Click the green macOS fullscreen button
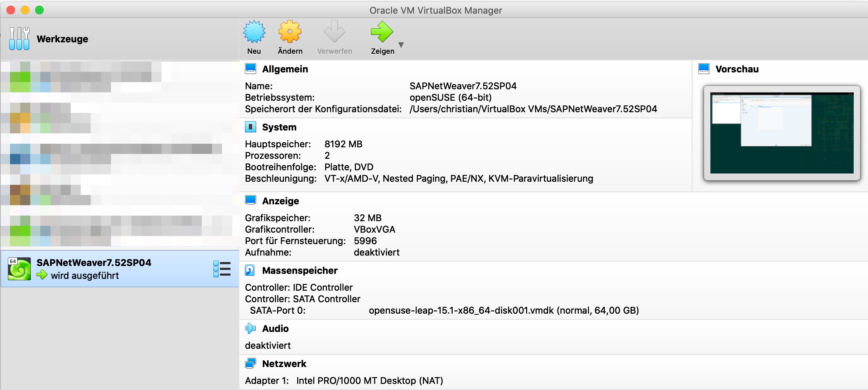The image size is (868, 390). pos(39,10)
